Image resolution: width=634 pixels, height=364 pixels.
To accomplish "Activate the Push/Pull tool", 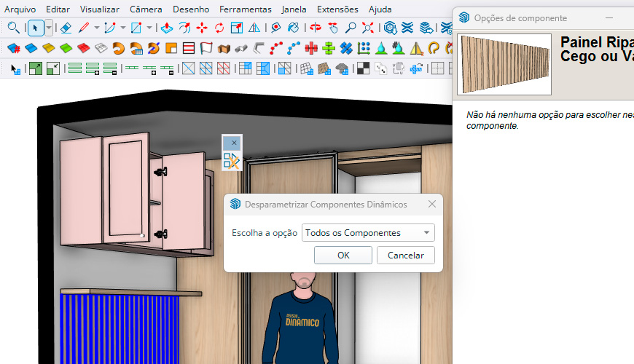I will coord(166,28).
